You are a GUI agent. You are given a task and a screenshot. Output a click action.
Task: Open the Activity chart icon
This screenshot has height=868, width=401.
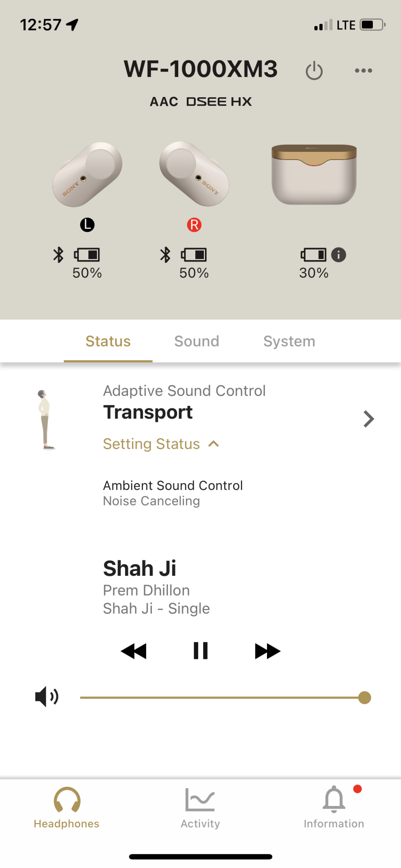pos(200,800)
